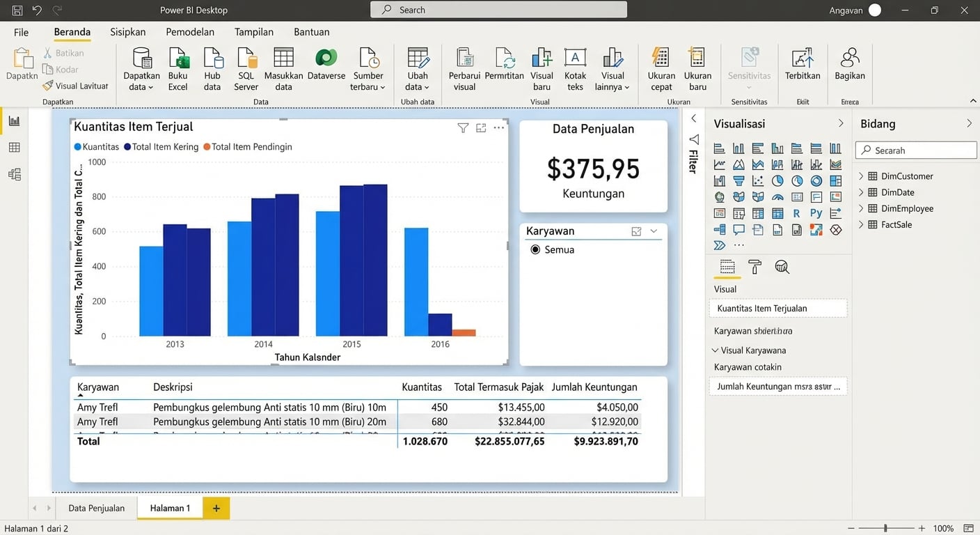The image size is (980, 535).
Task: Switch to table data view in left sidebar
Action: coord(14,148)
